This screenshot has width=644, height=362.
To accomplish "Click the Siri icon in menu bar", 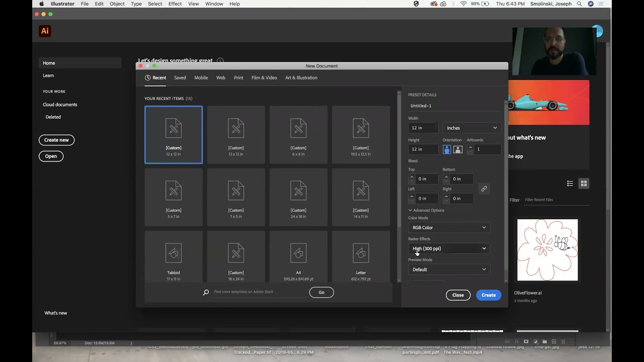I will tap(591, 4).
